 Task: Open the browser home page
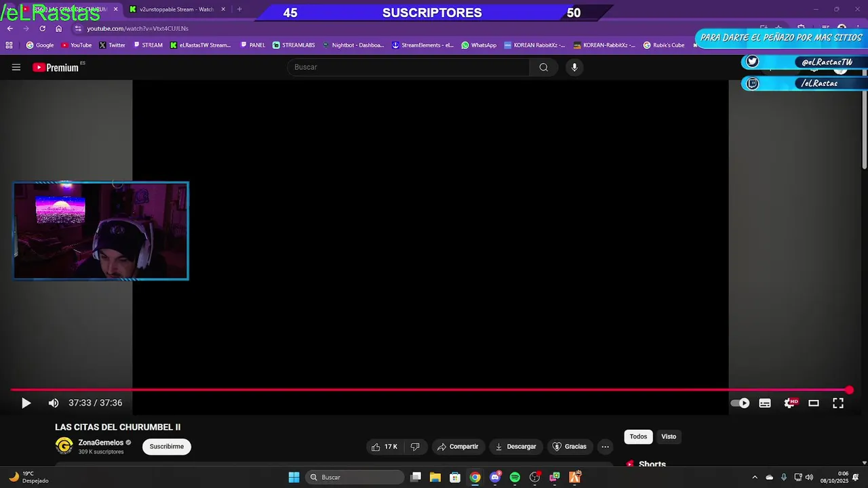coord(58,28)
